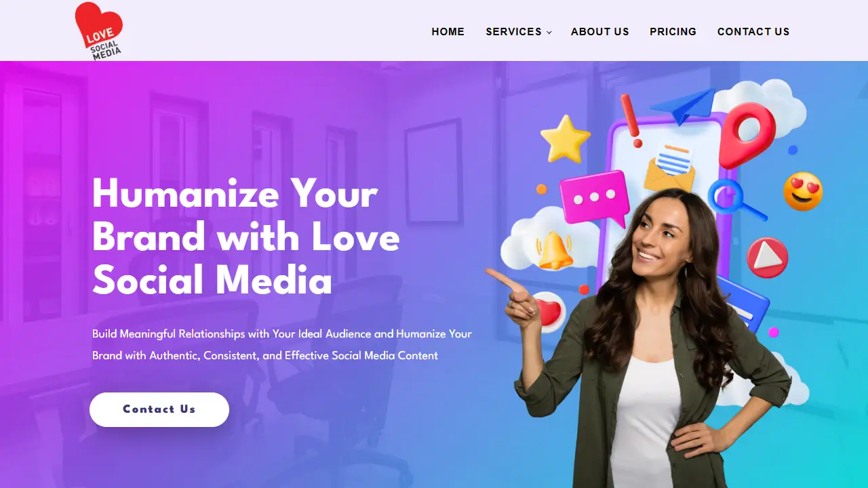Click the red play button icon
Image resolution: width=868 pixels, height=488 pixels.
768,258
